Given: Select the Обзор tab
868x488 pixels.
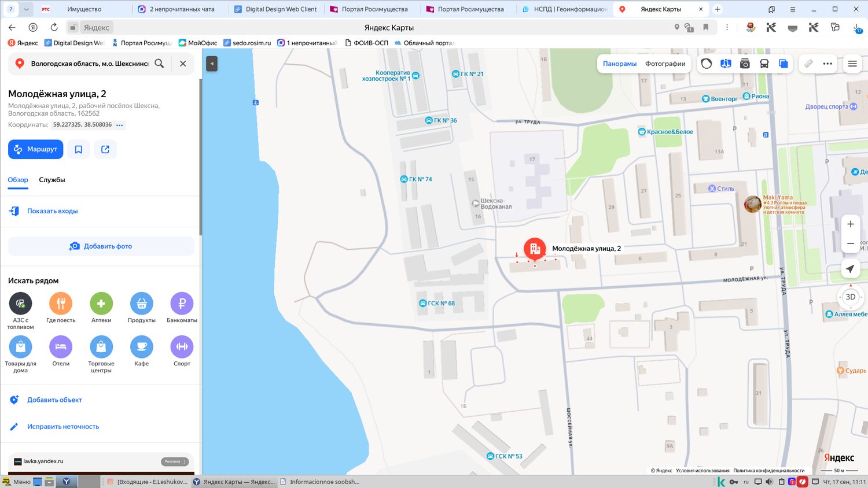Looking at the screenshot, I should coord(18,180).
